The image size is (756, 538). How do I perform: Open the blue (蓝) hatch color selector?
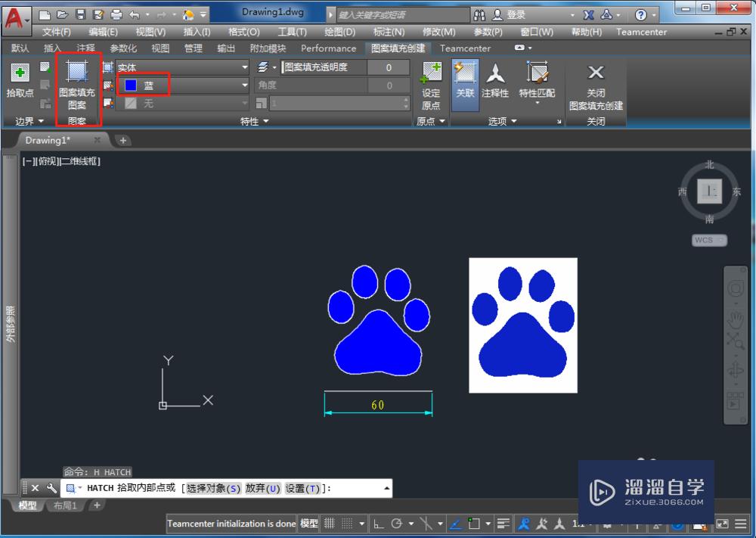tap(181, 86)
